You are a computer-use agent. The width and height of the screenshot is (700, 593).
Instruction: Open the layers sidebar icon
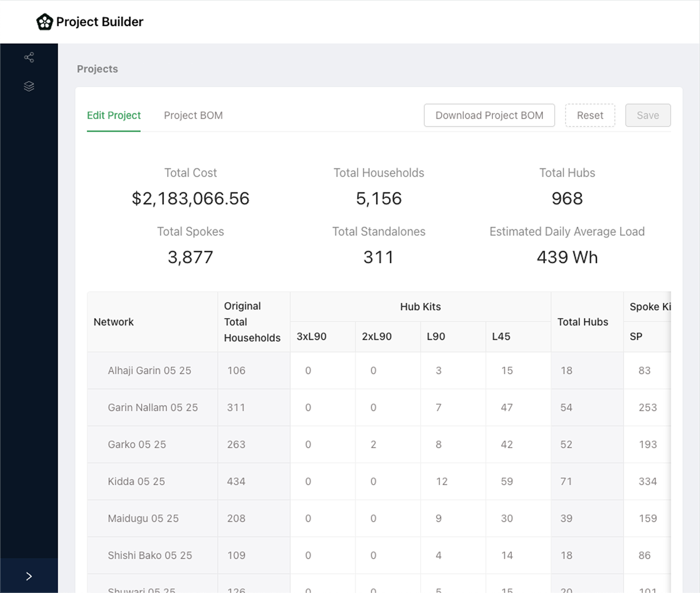(29, 86)
